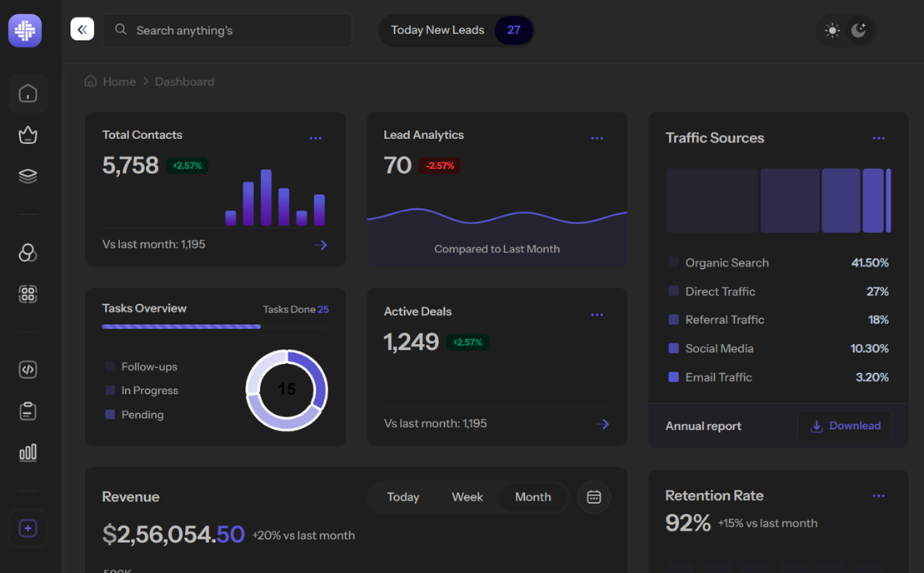Open the calendar icon next to Month
The height and width of the screenshot is (573, 924).
coord(593,497)
